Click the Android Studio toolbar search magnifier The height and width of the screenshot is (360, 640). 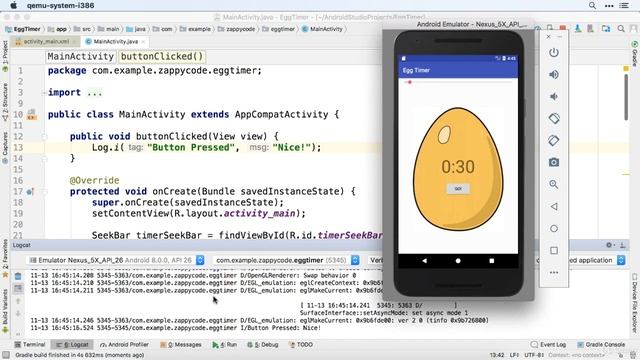[x=621, y=29]
